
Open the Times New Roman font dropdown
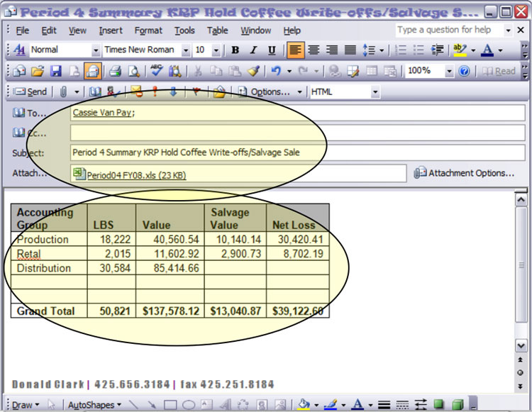click(x=185, y=50)
